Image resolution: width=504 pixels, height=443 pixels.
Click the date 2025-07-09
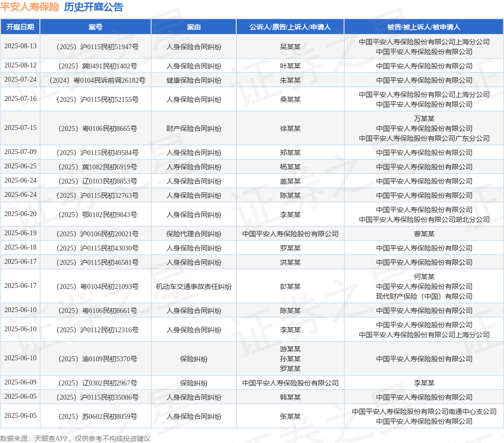20,152
